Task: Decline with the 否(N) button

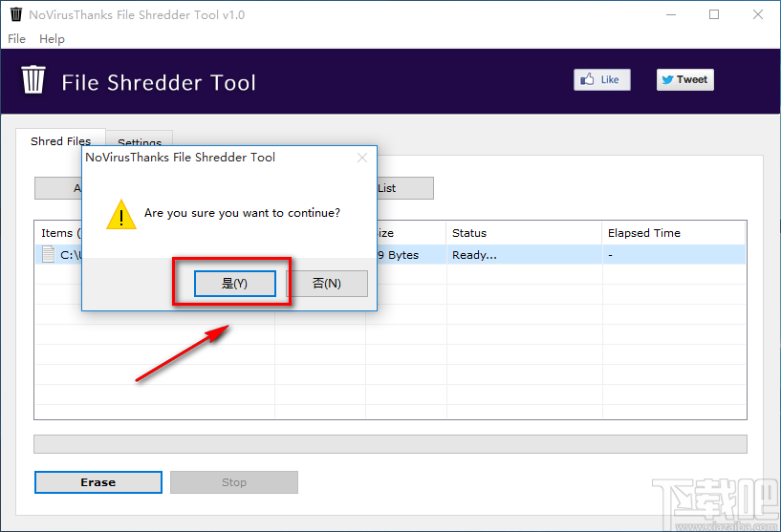Action: coord(327,284)
